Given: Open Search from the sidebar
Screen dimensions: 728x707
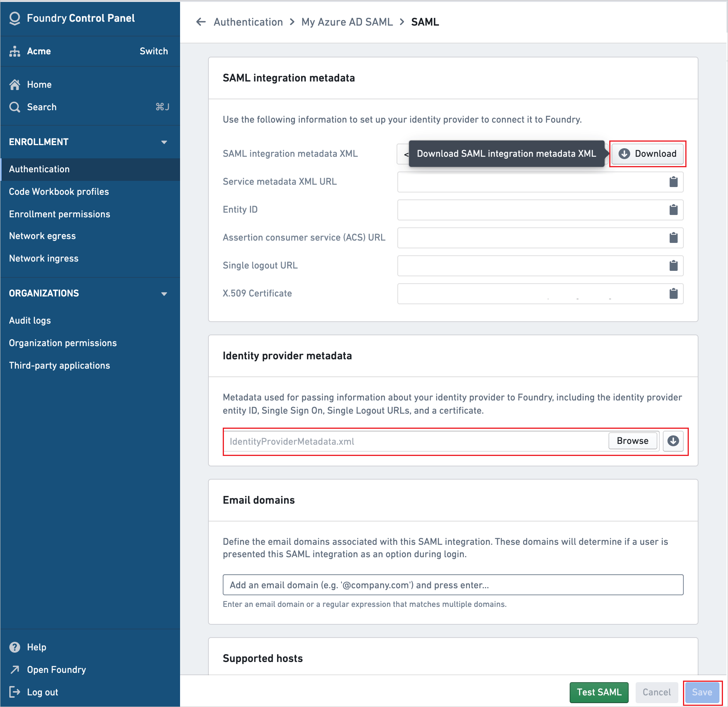Looking at the screenshot, I should tap(42, 107).
